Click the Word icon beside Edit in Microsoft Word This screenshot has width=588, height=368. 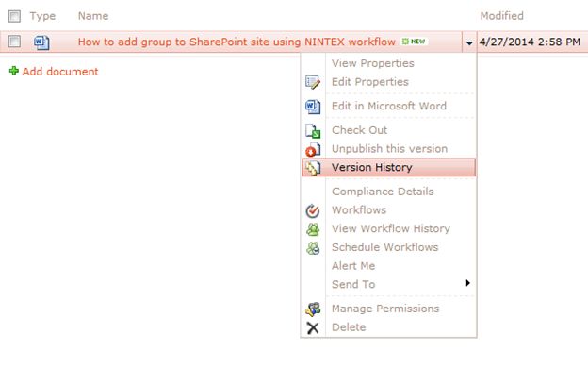tap(313, 107)
